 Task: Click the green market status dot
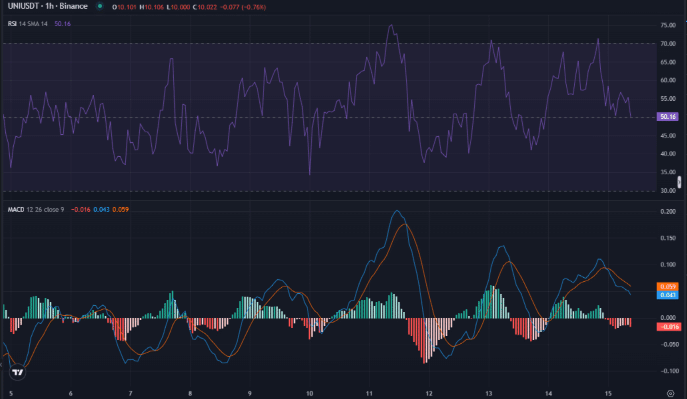pyautogui.click(x=100, y=7)
